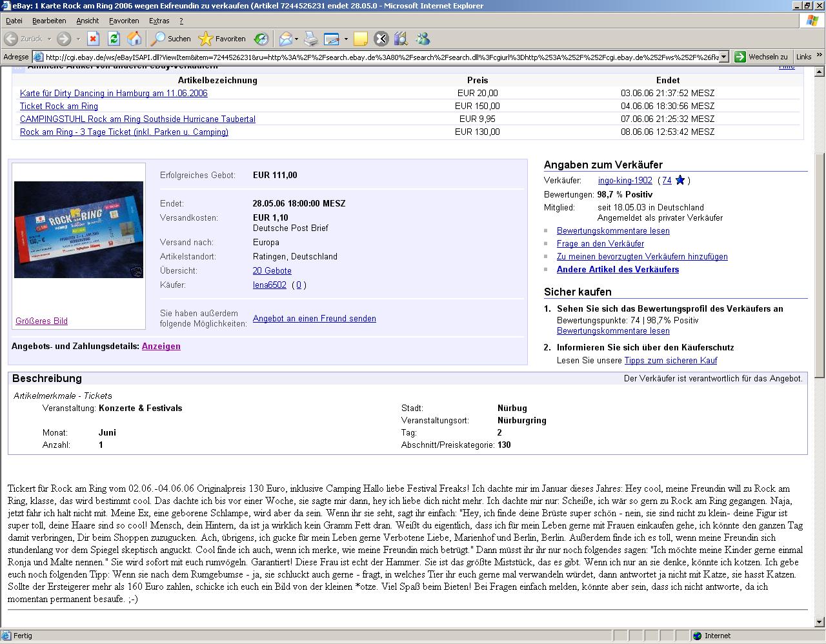Open the Favoriten menu in the menu bar
The image size is (826, 644).
click(124, 21)
